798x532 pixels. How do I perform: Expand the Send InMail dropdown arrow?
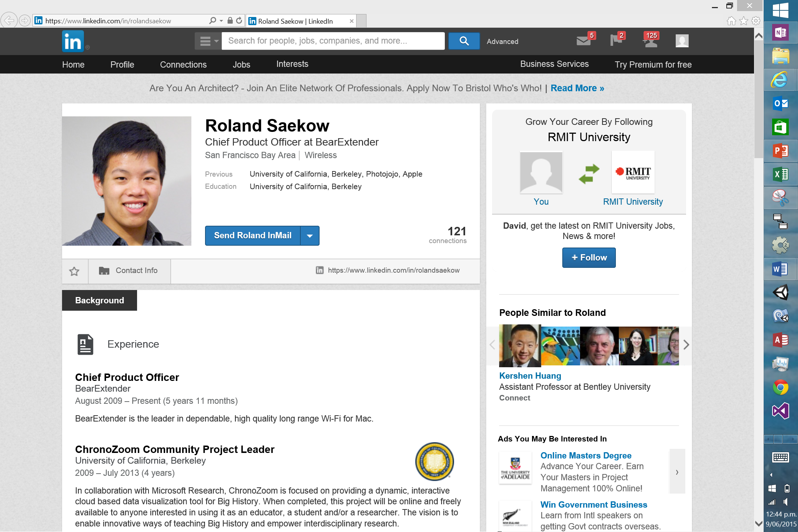click(310, 236)
